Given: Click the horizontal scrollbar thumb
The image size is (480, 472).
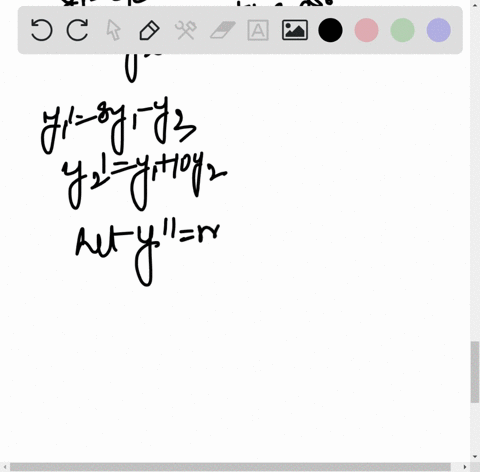Looking at the screenshot, I should (230, 467).
